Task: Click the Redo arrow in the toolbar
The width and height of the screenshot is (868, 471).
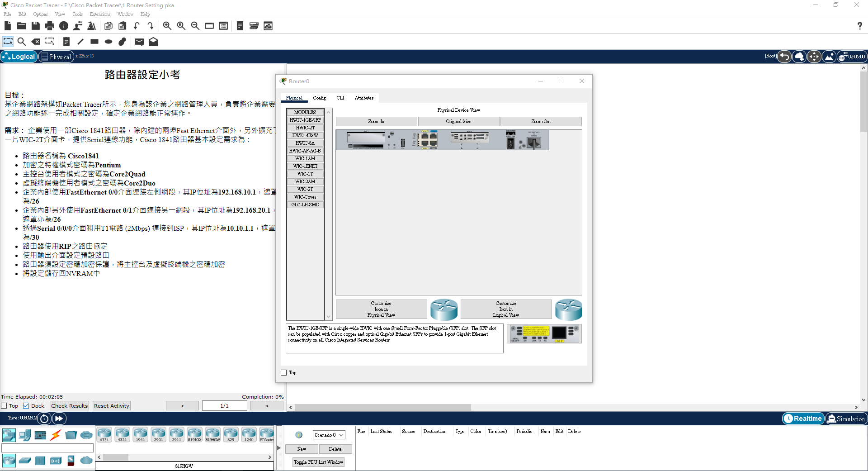Action: [x=151, y=26]
